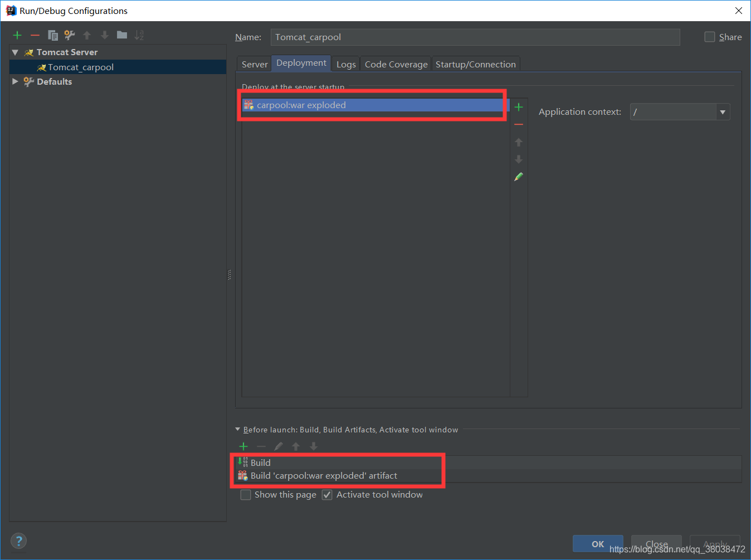Screen dimensions: 751x560
Task: Remove before launch task minus icon
Action: tap(261, 446)
